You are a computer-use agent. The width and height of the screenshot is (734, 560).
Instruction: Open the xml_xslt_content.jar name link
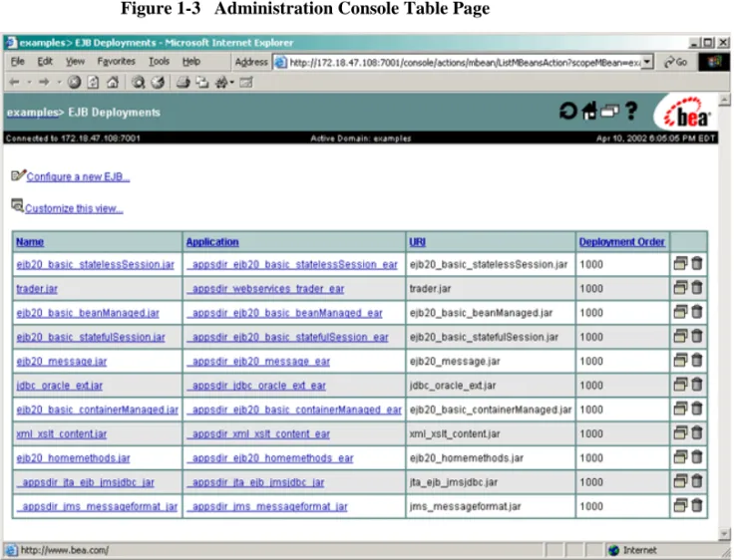[61, 434]
